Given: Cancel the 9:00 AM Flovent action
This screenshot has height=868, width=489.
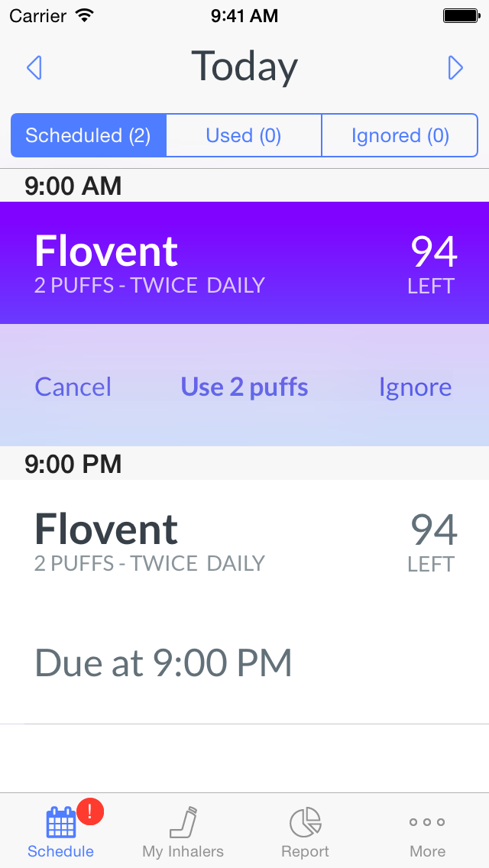Looking at the screenshot, I should pos(73,387).
